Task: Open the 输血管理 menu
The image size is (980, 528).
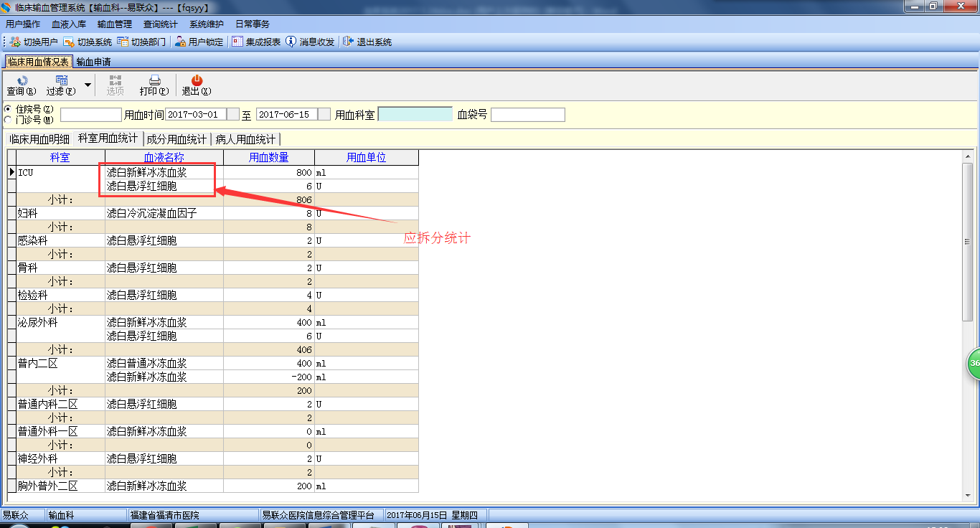Action: point(115,24)
